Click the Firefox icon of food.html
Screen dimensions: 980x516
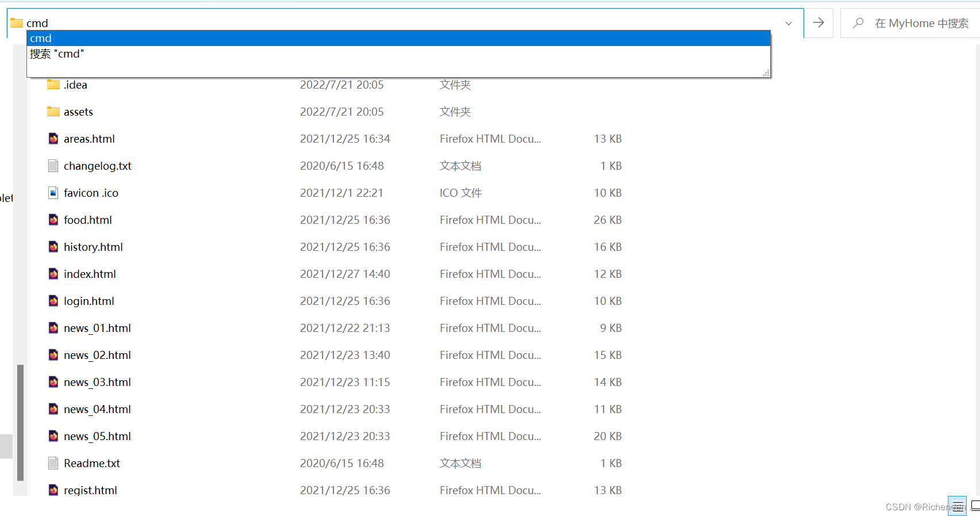53,220
